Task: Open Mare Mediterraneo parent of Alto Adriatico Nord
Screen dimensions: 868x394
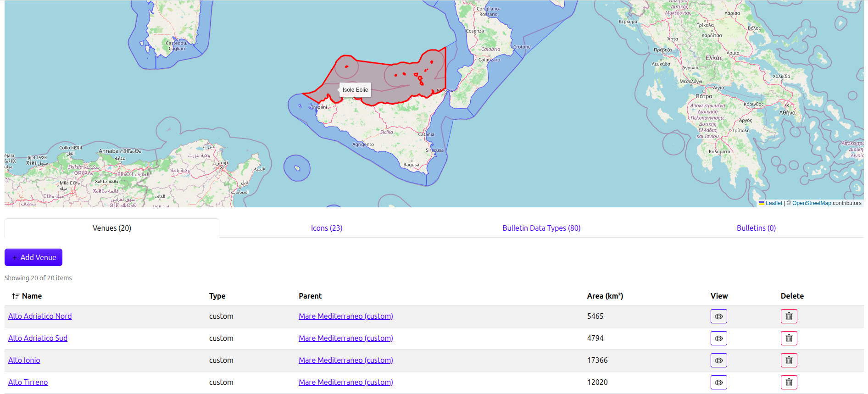Action: coord(346,316)
